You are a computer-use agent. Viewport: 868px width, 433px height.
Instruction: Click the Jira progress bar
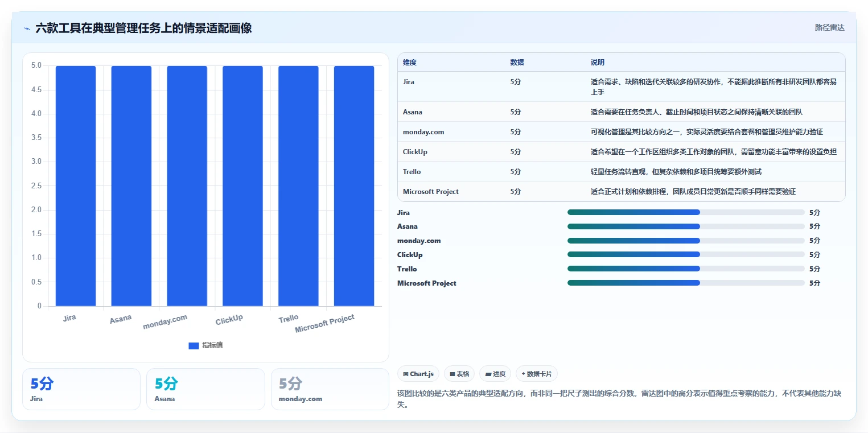(x=686, y=212)
